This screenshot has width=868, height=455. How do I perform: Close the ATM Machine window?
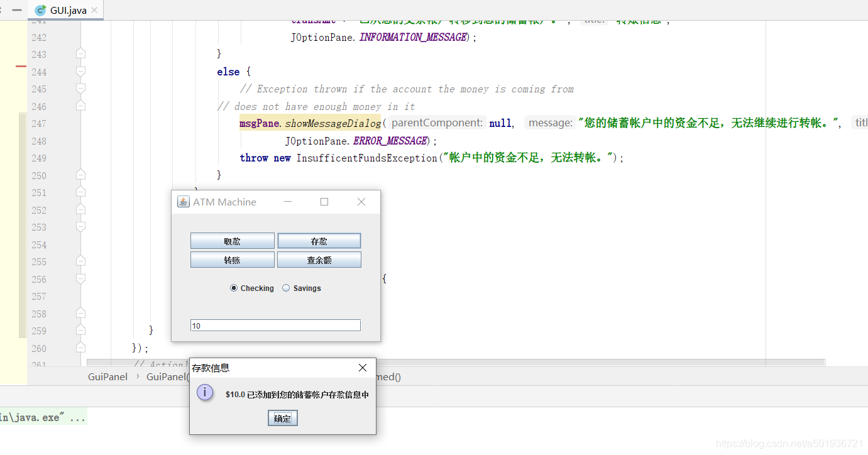(x=361, y=202)
